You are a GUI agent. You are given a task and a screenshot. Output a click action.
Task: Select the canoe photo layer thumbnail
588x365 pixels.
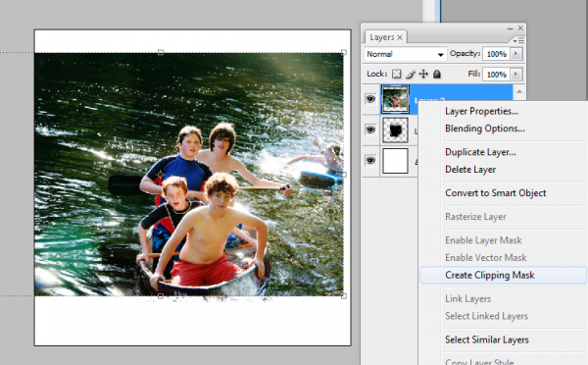395,99
